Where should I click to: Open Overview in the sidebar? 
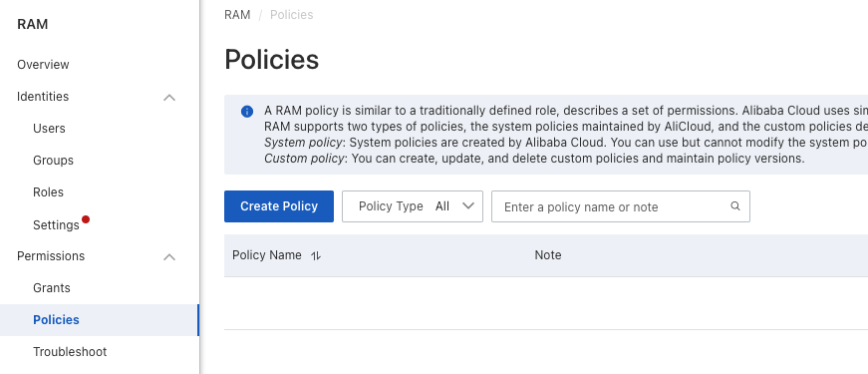pyautogui.click(x=43, y=64)
